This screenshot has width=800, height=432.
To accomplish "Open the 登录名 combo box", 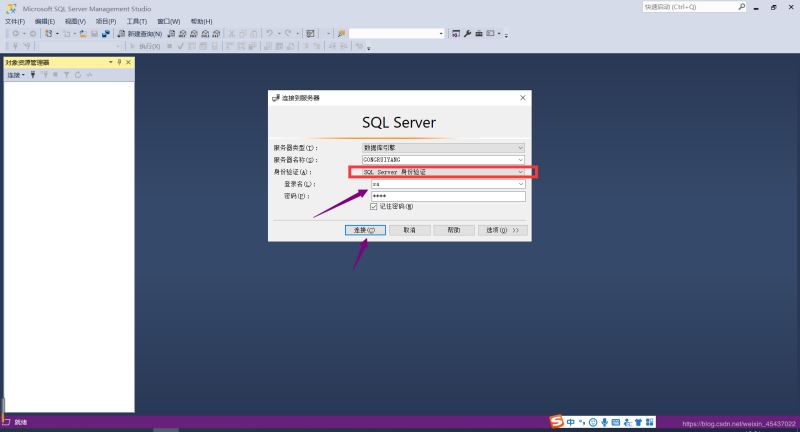I will tap(448, 184).
